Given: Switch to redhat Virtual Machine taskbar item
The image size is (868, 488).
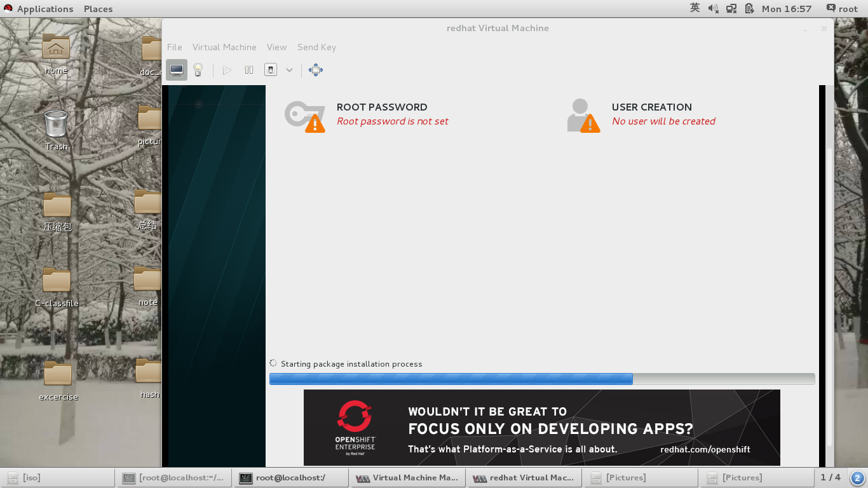Looking at the screenshot, I should click(x=524, y=478).
